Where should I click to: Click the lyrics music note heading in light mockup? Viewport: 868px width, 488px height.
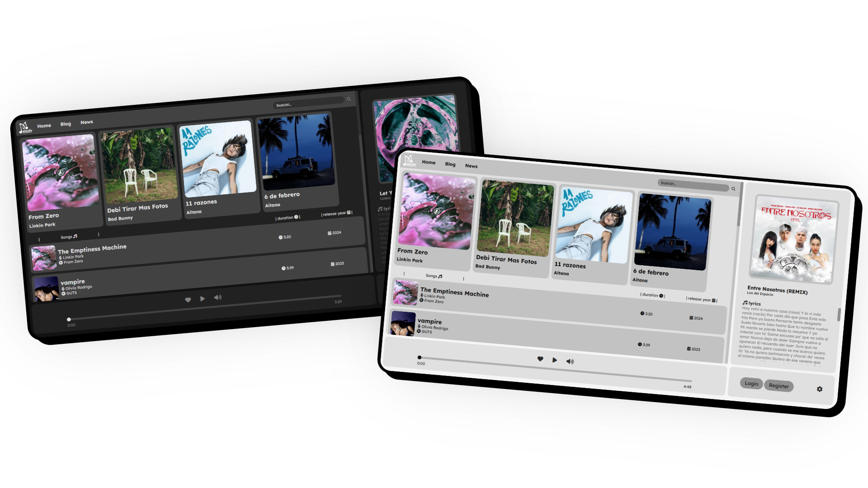click(751, 303)
